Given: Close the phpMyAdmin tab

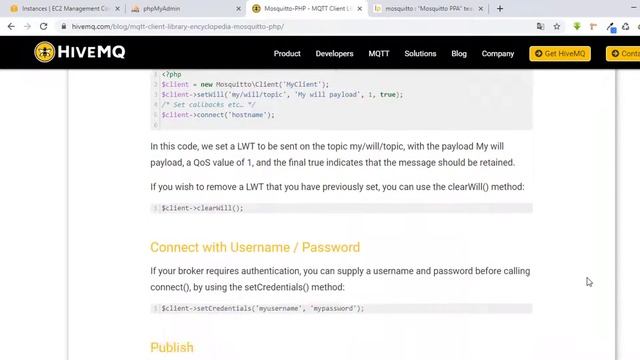Looking at the screenshot, I should [x=239, y=9].
